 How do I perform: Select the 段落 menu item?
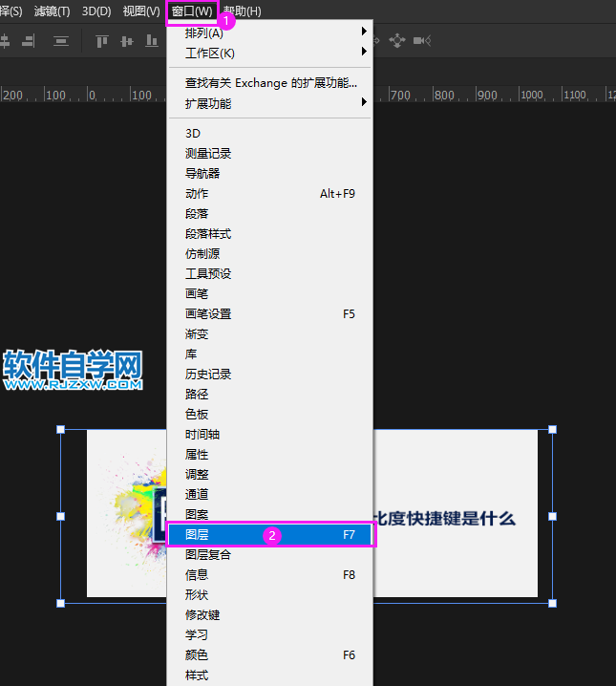coord(269,213)
